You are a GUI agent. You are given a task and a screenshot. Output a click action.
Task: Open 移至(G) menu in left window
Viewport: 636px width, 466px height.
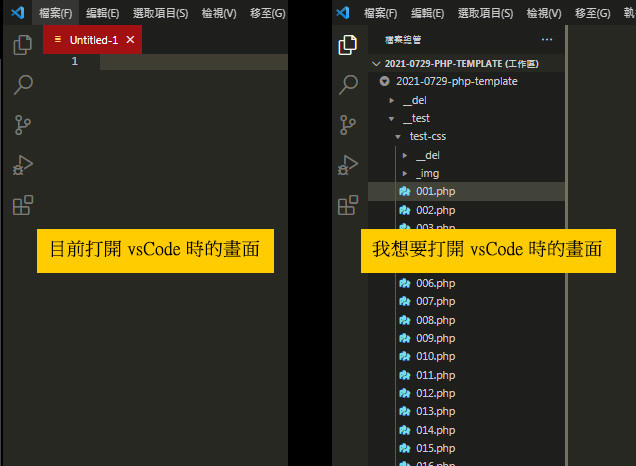point(268,13)
